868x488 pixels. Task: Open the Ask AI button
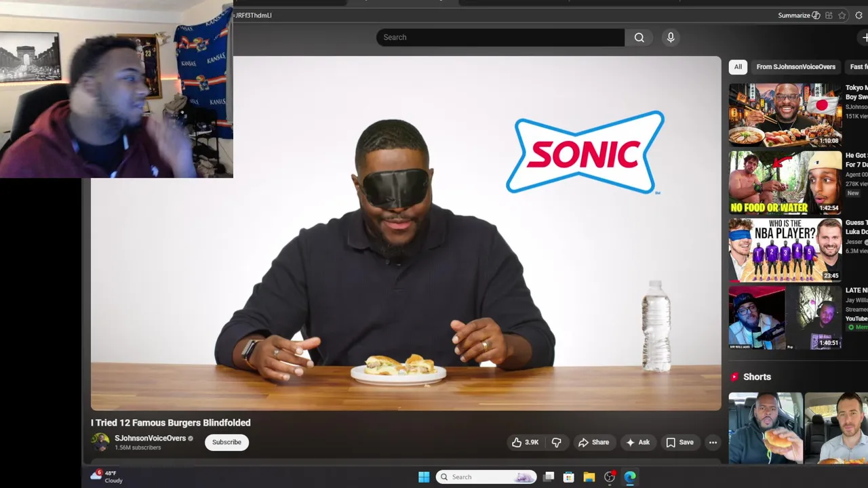(x=637, y=443)
